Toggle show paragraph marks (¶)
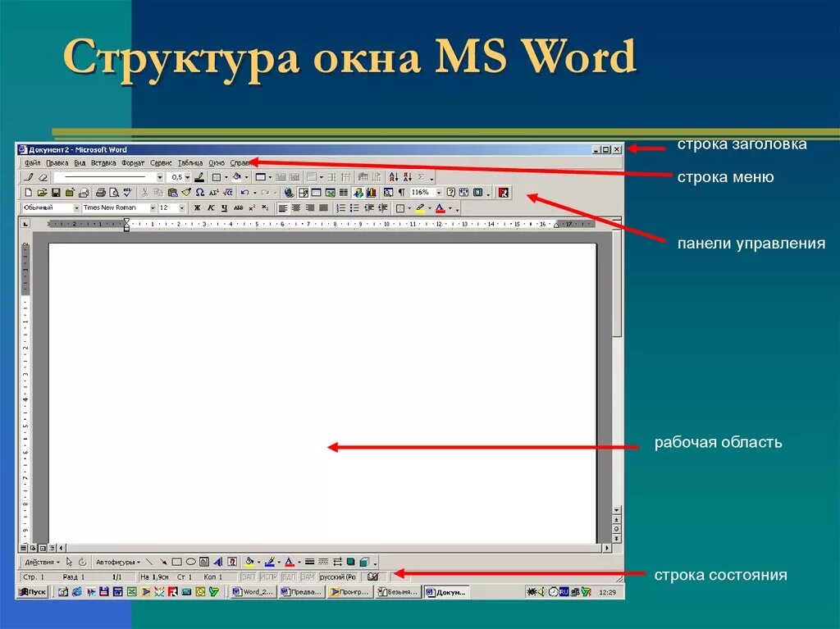Screen dimensions: 840x629 click(400, 193)
